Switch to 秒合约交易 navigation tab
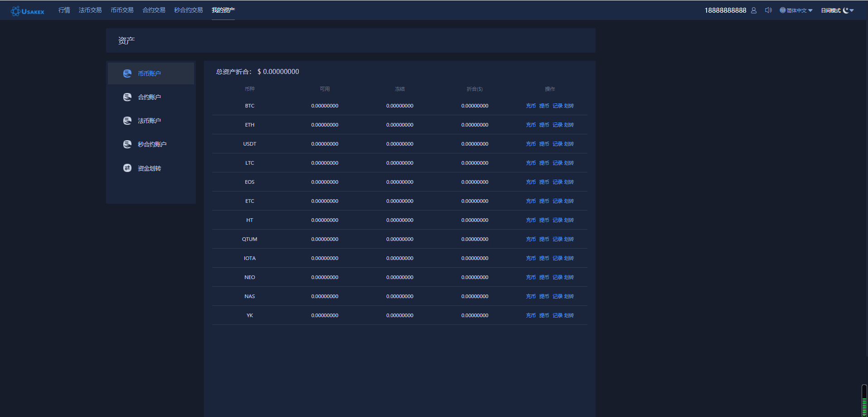The image size is (868, 417). [x=188, y=10]
